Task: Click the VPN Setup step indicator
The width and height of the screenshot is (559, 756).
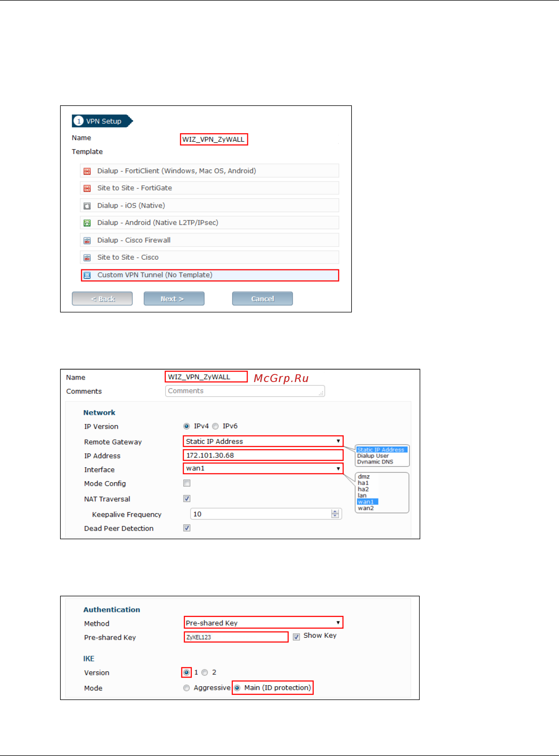Action: (x=102, y=121)
